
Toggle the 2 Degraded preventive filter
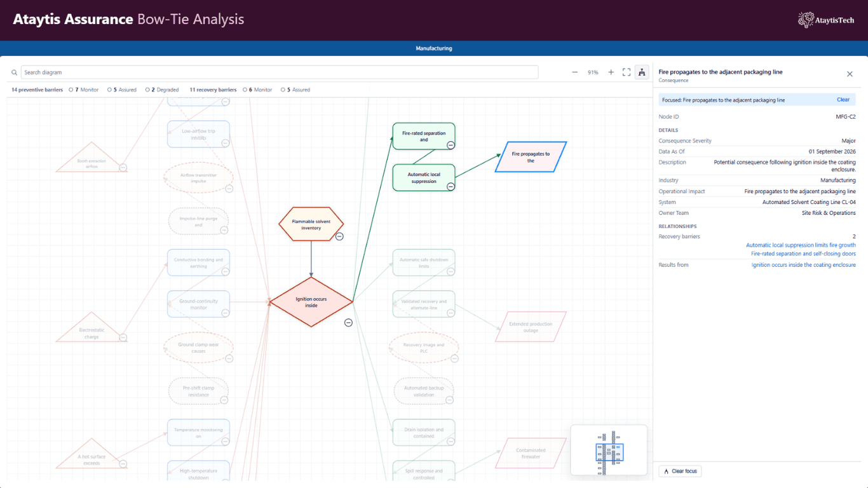tap(162, 90)
